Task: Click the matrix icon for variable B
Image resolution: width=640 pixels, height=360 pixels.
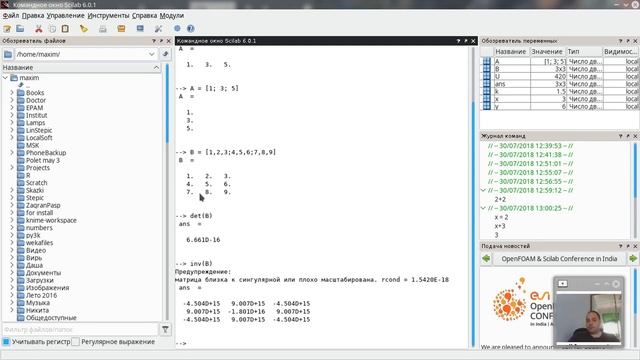Action: [487, 69]
